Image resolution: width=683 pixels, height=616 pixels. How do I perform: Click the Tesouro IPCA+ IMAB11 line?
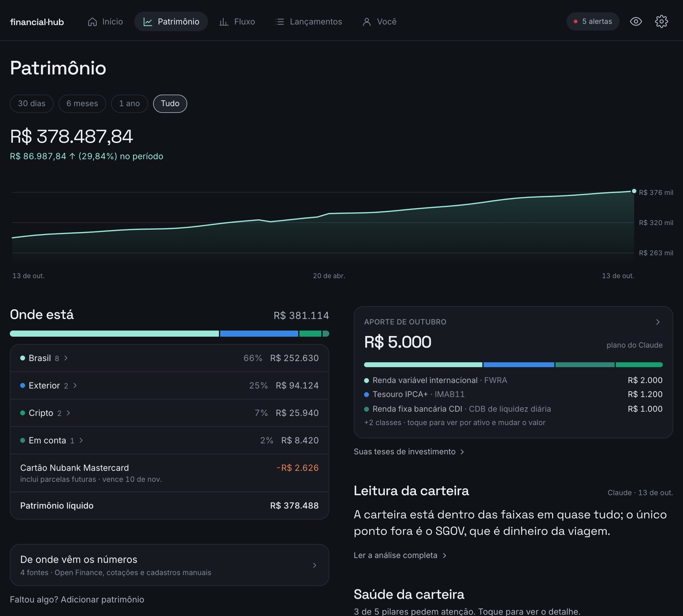[513, 394]
